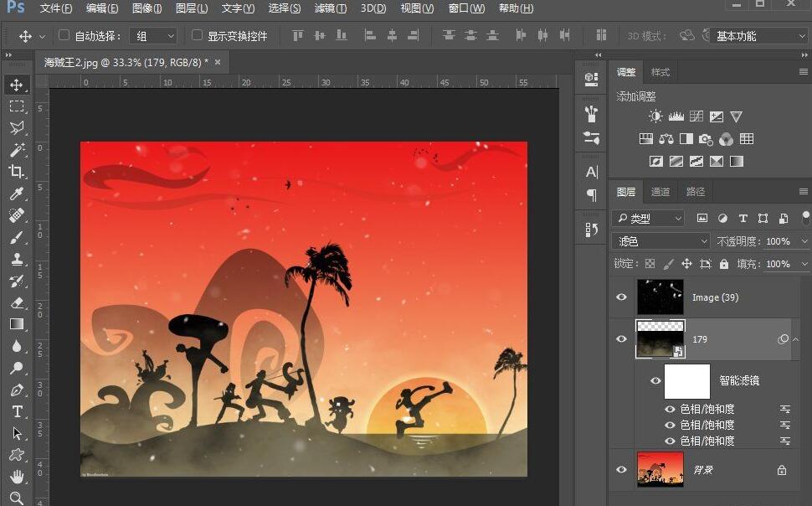Add a Channel Mixer adjustment
Screen dimensions: 812x506
tap(726, 139)
